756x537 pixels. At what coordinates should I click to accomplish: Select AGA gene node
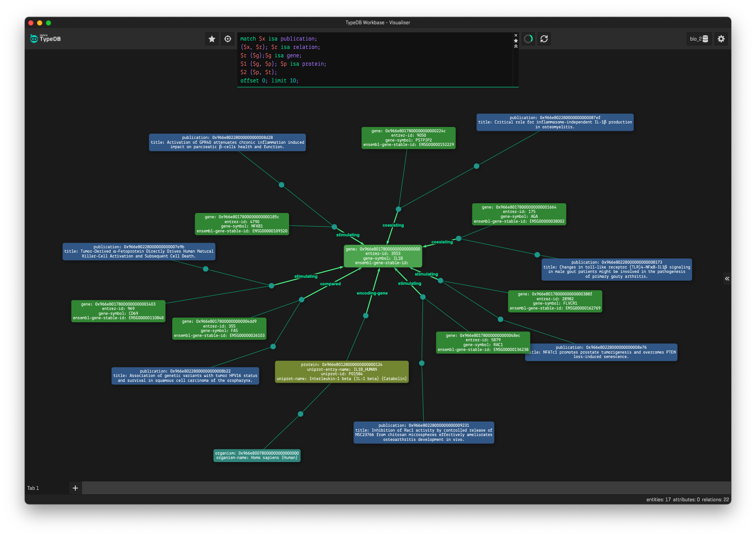click(x=519, y=214)
